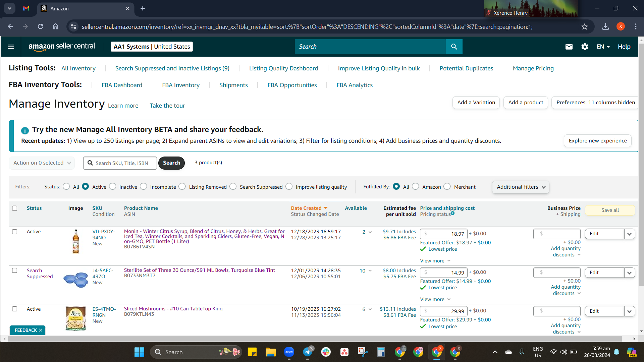Open Listing Quality Dashboard
Screen dimensions: 644x362
[284, 68]
